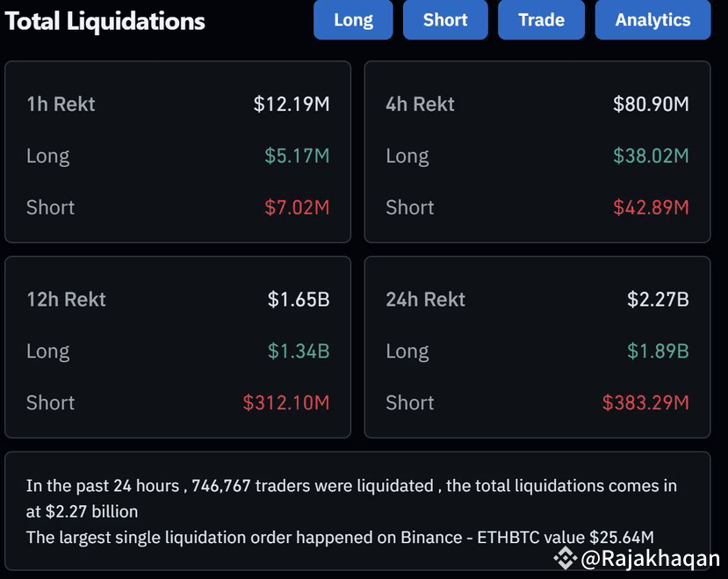Click the 12h total $1.65B value

click(x=299, y=300)
